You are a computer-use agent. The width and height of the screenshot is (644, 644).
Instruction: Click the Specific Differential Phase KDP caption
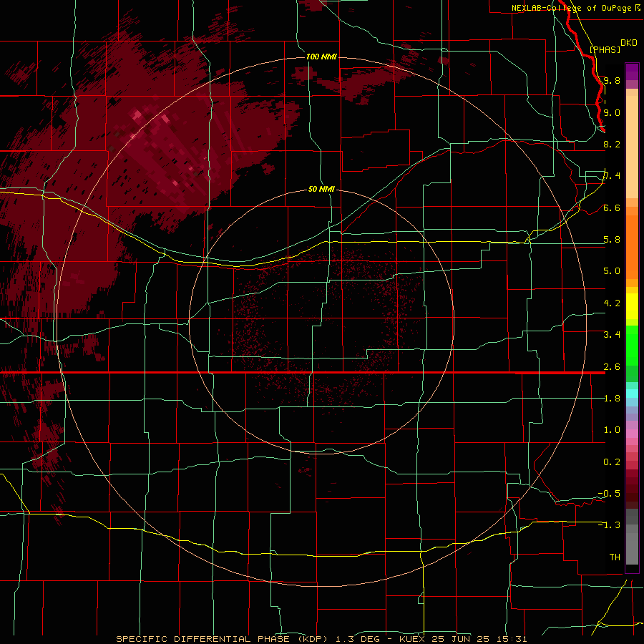coord(321,639)
